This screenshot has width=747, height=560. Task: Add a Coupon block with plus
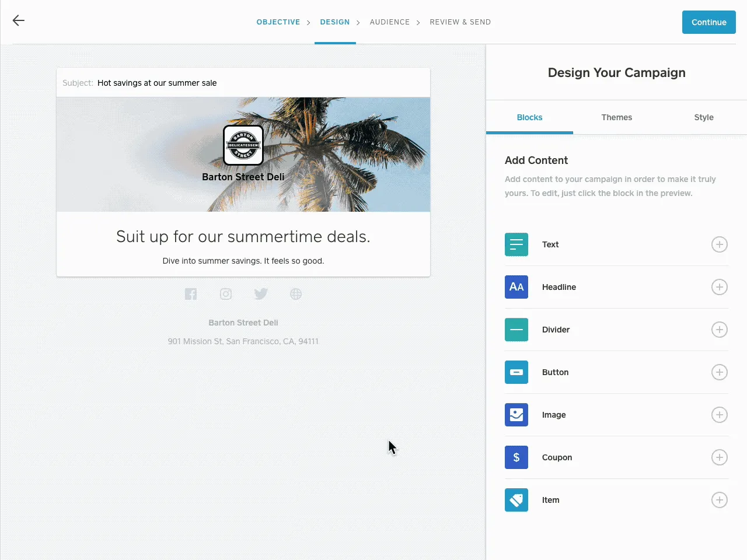(x=720, y=457)
